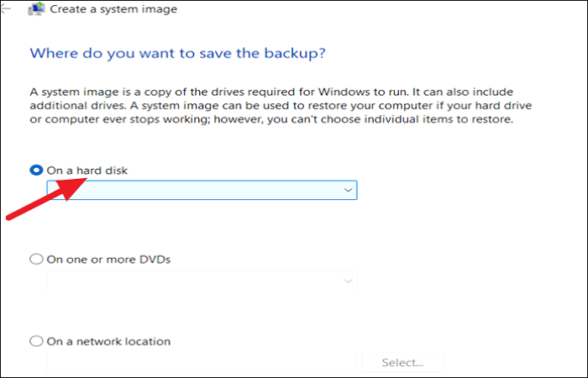
Task: Click the system image wizard icon
Action: (x=36, y=10)
